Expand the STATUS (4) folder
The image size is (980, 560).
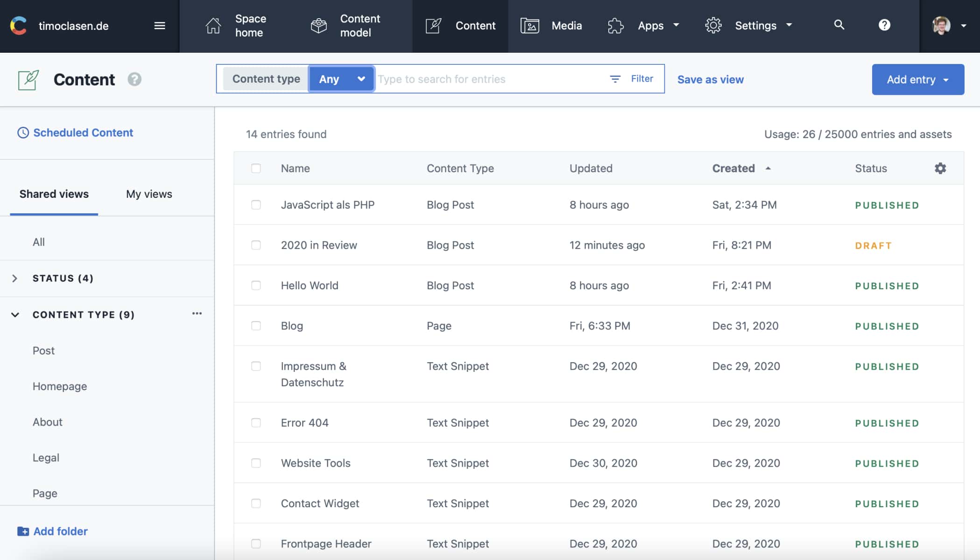coord(15,279)
